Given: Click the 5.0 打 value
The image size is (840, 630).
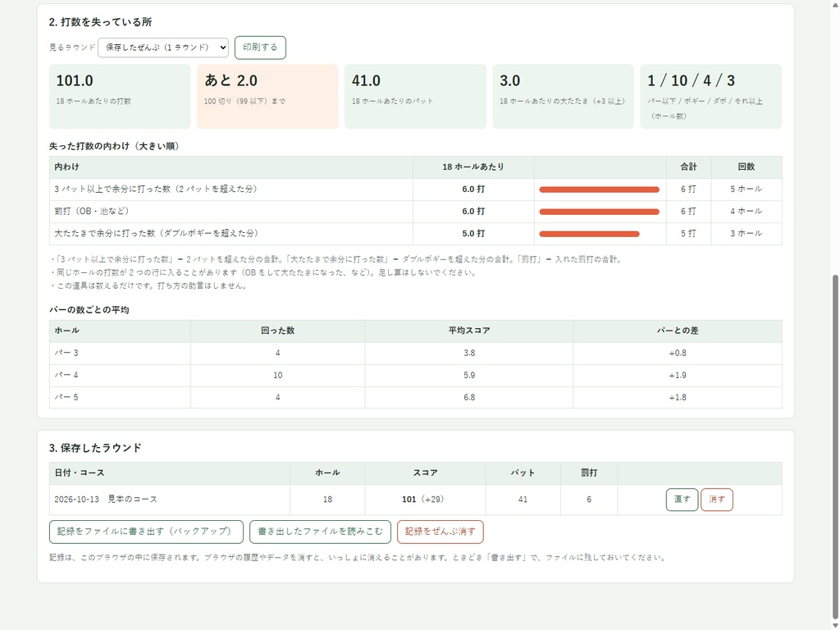Looking at the screenshot, I should [x=473, y=234].
